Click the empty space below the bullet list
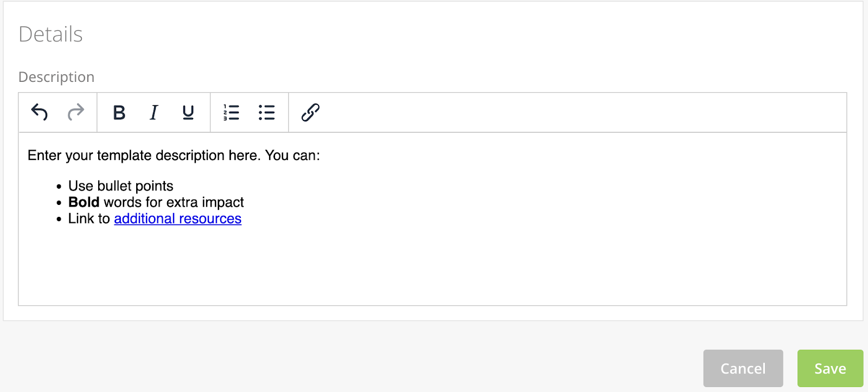 coord(432,266)
